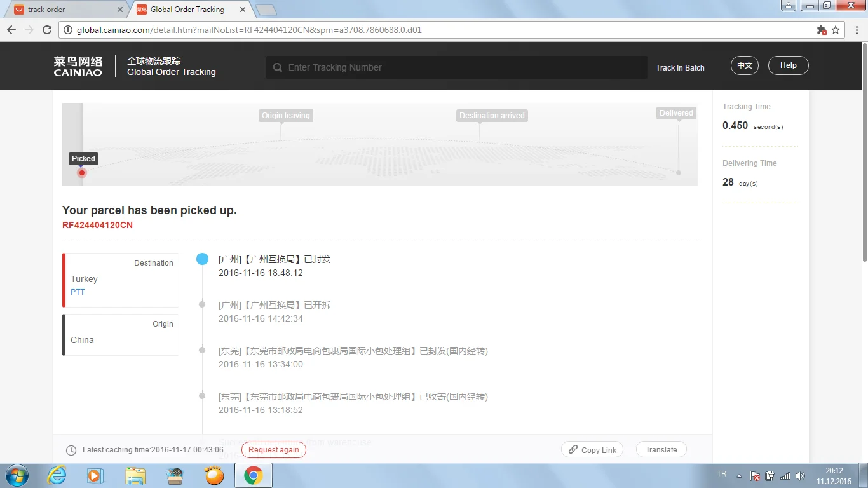
Task: Click the Translate button
Action: [x=661, y=450]
